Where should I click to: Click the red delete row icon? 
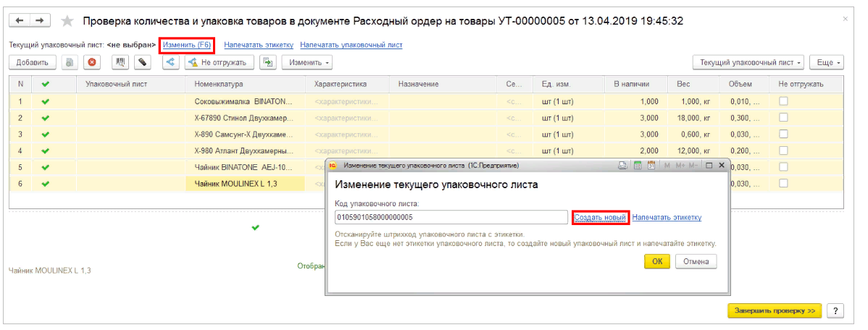click(92, 63)
